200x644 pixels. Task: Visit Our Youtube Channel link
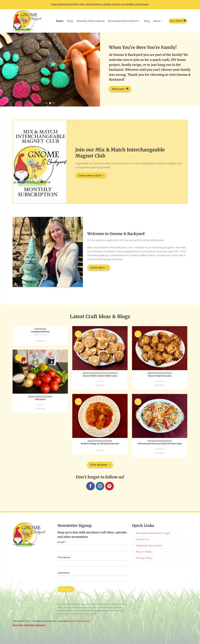(x=29, y=625)
